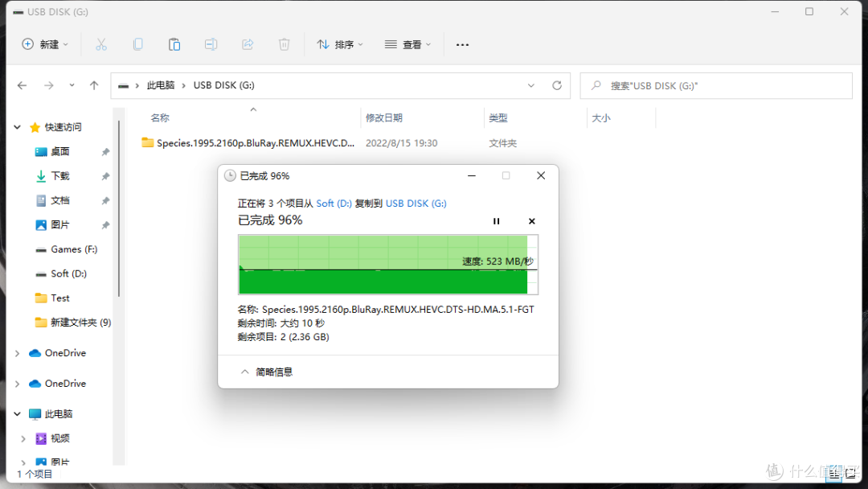Cancel the copy with the X beside pause
This screenshot has height=489, width=868.
point(532,221)
